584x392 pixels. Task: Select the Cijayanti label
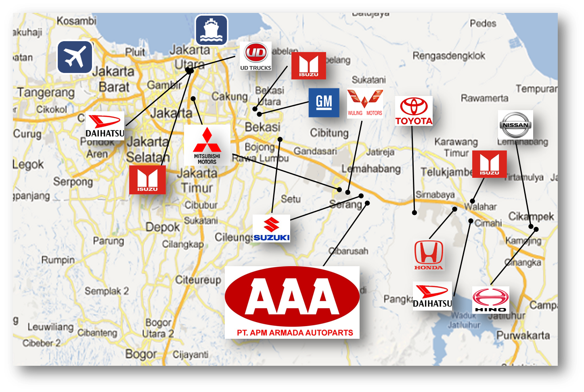tap(190, 354)
